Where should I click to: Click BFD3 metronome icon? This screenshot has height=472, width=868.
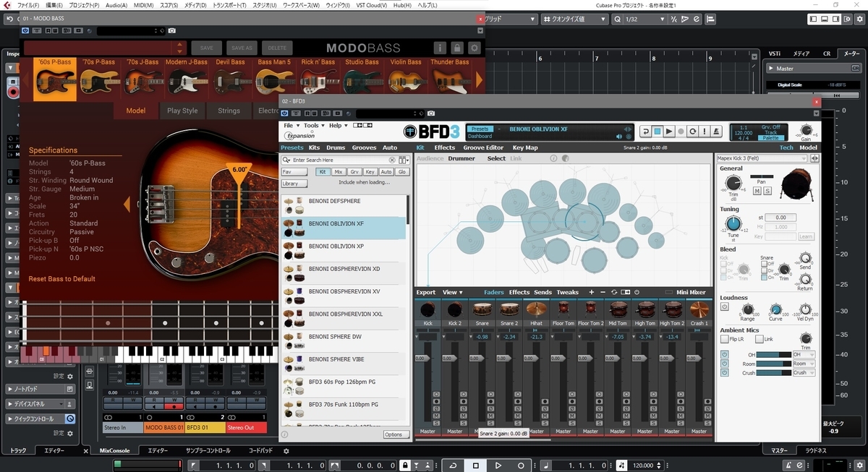(x=716, y=132)
